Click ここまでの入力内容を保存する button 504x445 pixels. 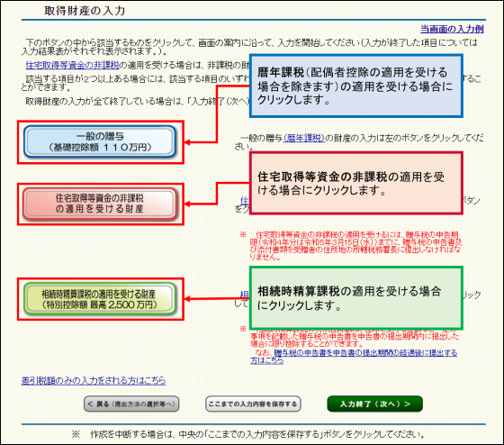(253, 404)
